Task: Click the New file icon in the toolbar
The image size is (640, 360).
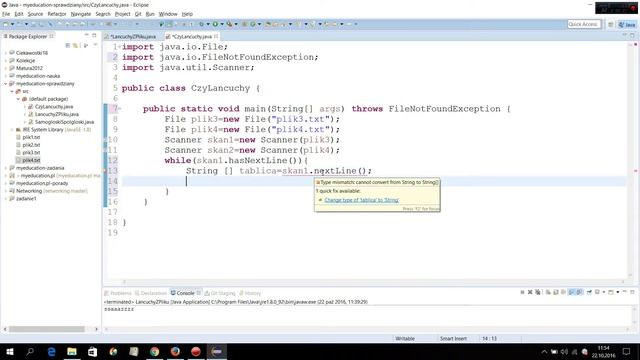Action: pos(6,24)
